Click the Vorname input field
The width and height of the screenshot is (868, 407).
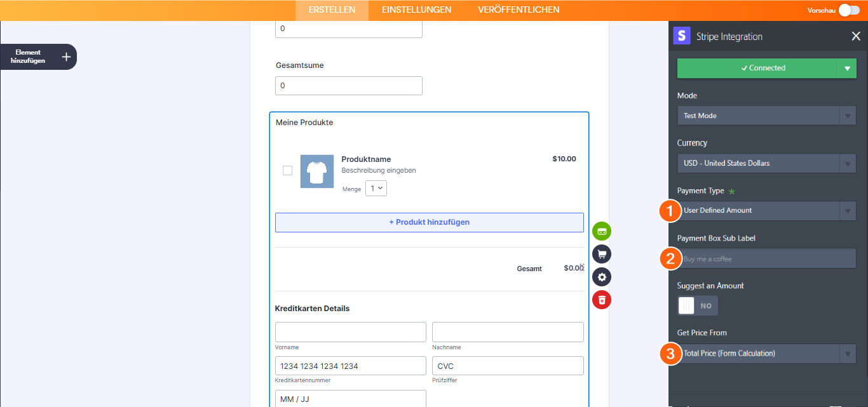(x=351, y=332)
